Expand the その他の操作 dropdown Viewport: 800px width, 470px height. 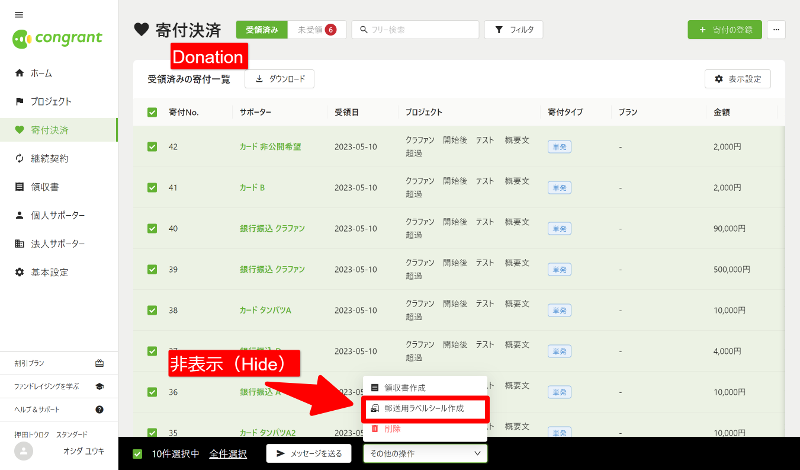coord(425,454)
